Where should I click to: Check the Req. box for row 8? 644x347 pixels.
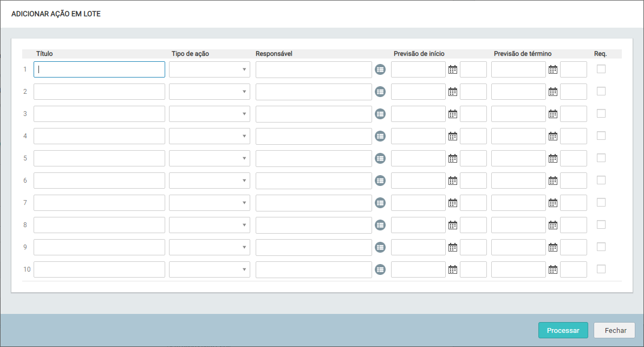pos(601,224)
